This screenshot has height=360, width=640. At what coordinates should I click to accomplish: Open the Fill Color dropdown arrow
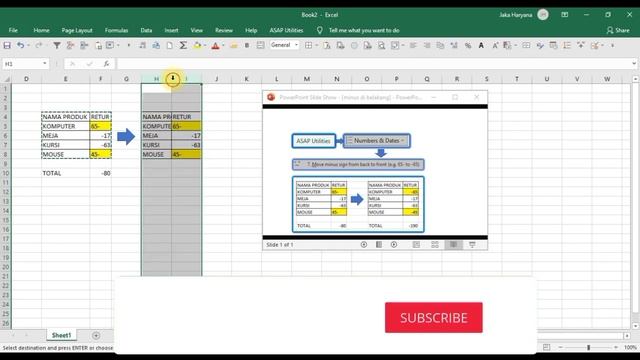(204, 45)
